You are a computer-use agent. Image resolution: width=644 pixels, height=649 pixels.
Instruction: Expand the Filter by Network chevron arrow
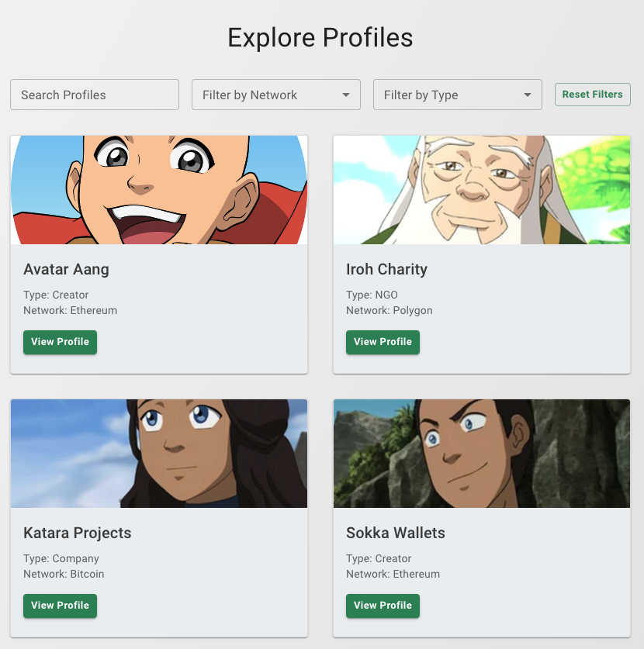(x=345, y=95)
